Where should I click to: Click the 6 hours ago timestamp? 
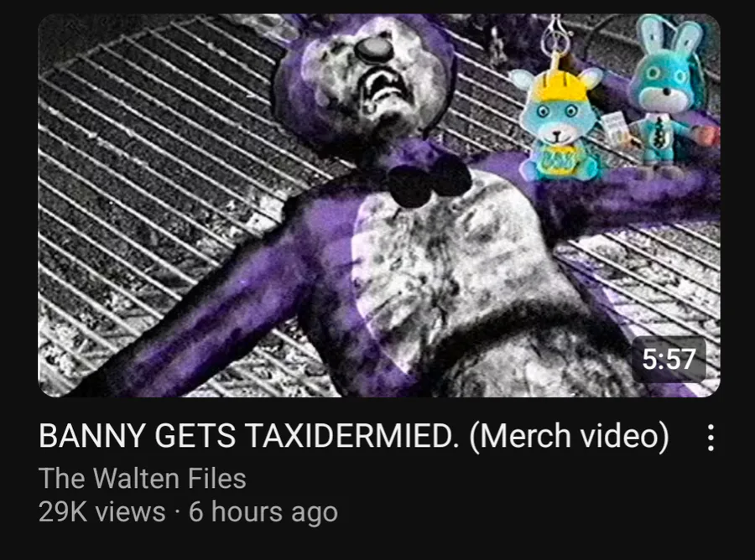coord(263,511)
